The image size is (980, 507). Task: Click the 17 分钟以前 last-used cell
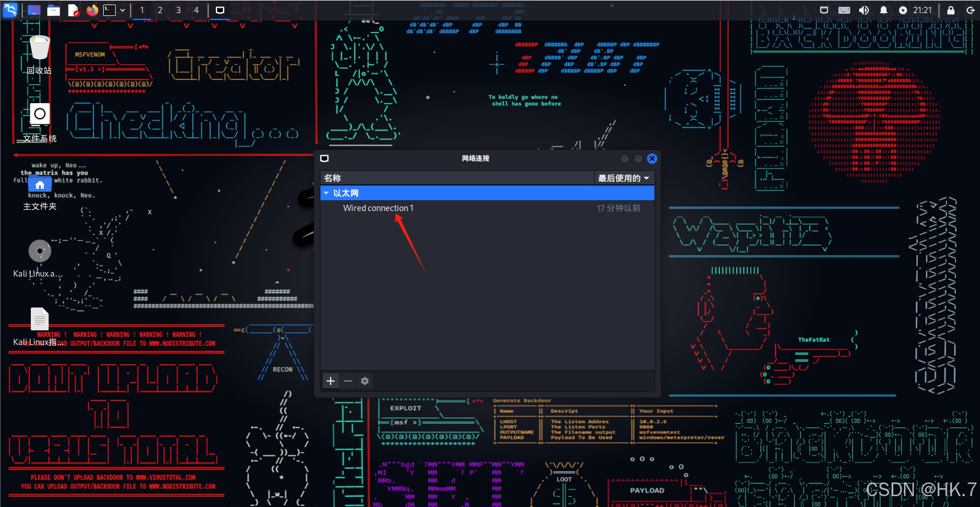(619, 208)
